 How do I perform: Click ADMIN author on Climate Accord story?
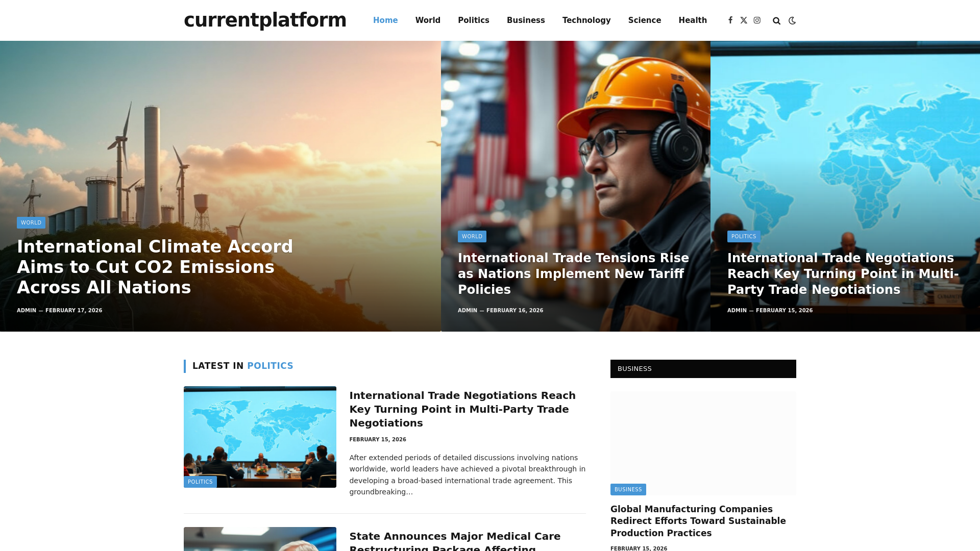coord(27,310)
